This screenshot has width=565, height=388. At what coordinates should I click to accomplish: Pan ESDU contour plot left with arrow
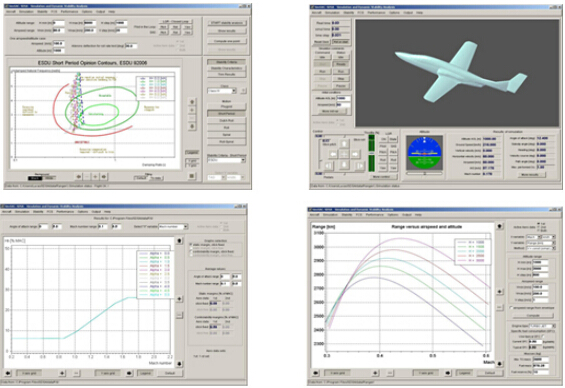click(x=79, y=177)
